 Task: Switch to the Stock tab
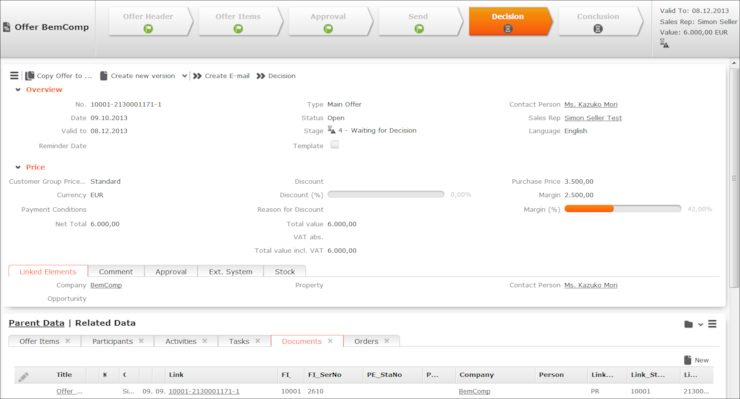point(285,272)
